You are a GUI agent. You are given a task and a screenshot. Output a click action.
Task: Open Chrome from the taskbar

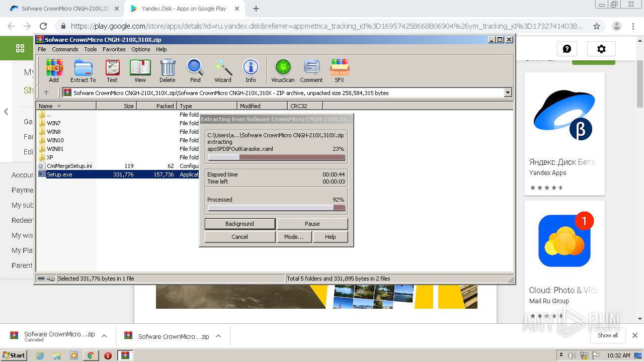click(x=91, y=355)
